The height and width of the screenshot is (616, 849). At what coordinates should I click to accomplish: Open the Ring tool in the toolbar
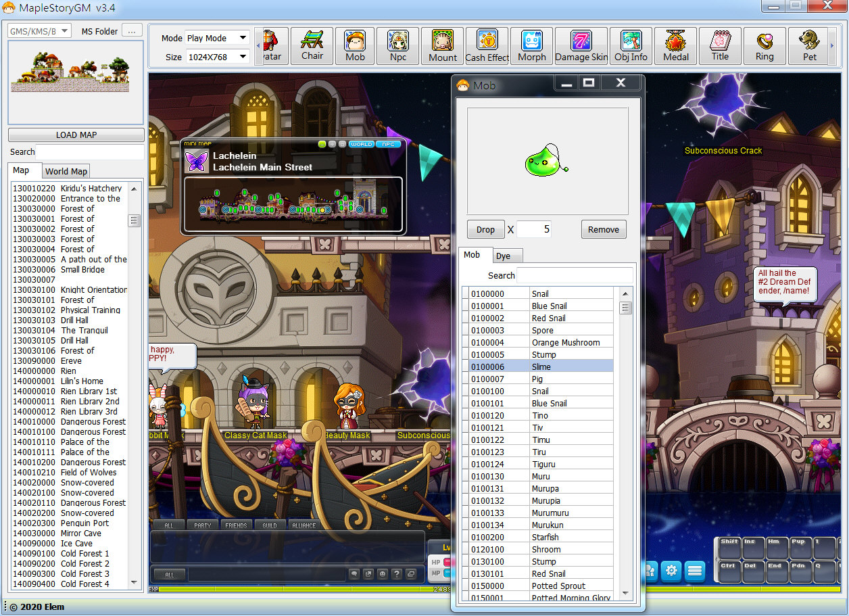(765, 46)
